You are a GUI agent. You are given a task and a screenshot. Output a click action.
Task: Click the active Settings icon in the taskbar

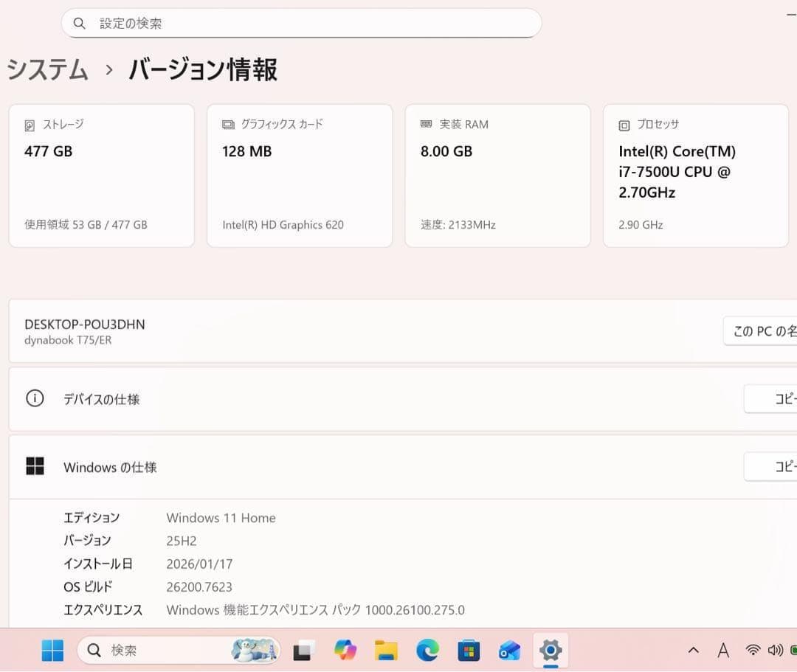point(551,651)
